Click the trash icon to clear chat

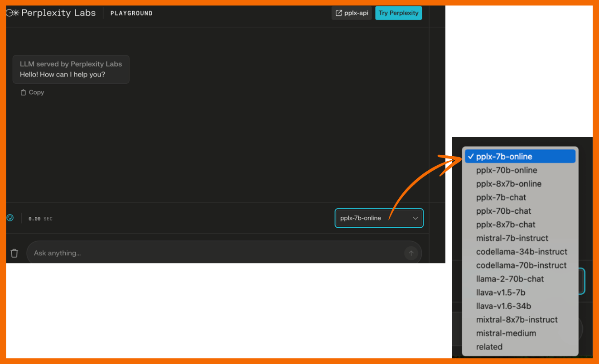tap(14, 253)
